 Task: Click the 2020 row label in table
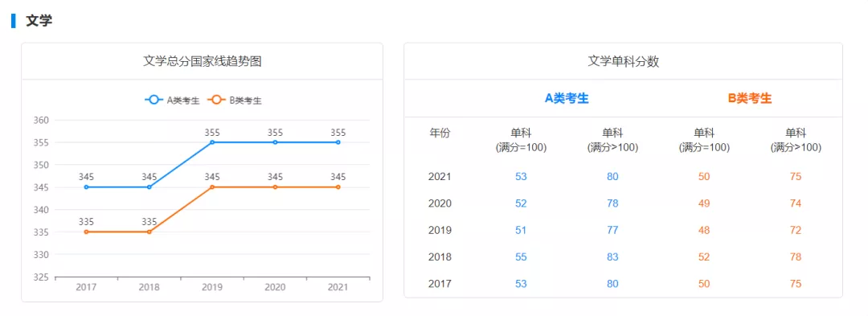440,203
